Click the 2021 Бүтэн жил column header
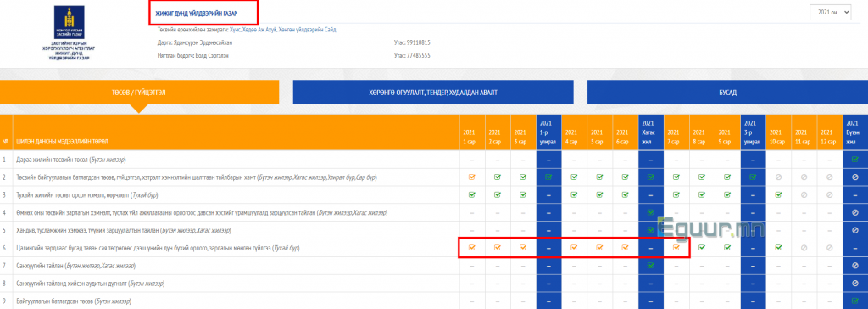This screenshot has height=309, width=868. tap(855, 132)
